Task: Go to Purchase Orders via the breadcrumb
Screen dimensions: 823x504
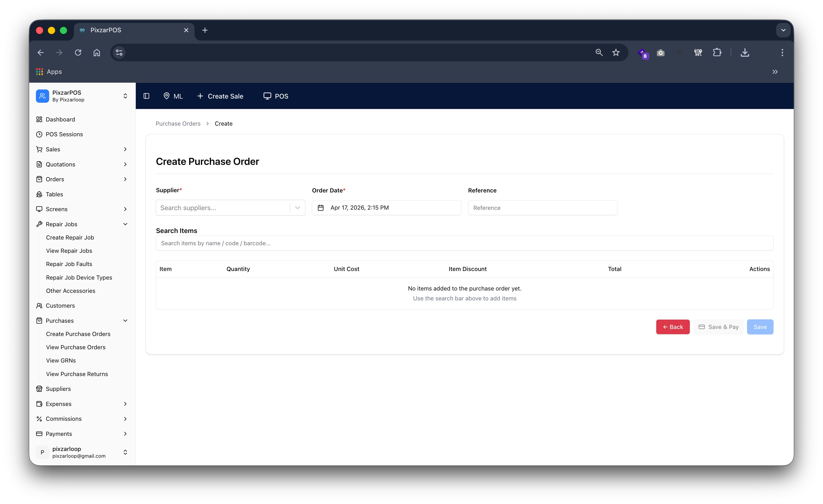Action: pos(178,124)
